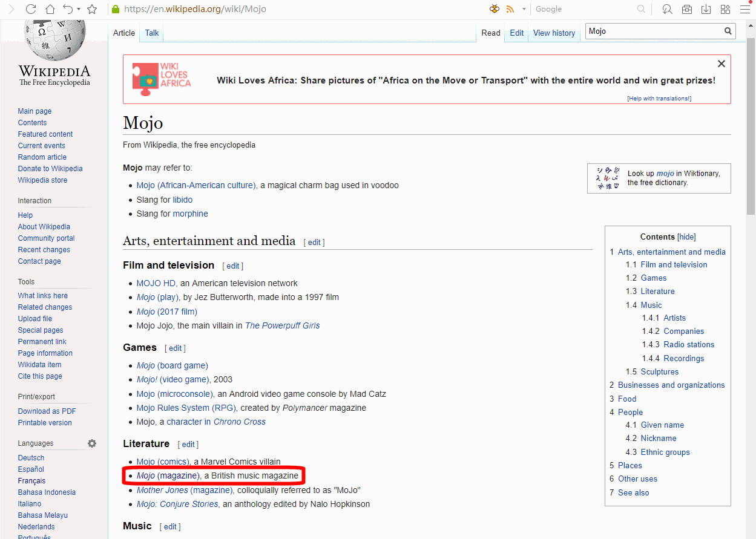
Task: Open the extensions grid icon
Action: (x=725, y=9)
